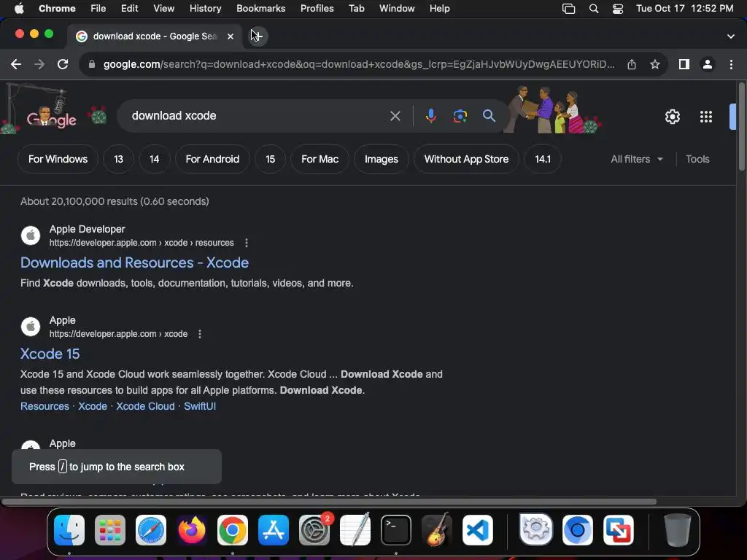The width and height of the screenshot is (747, 560).
Task: Go back to the previous page
Action: click(x=16, y=64)
